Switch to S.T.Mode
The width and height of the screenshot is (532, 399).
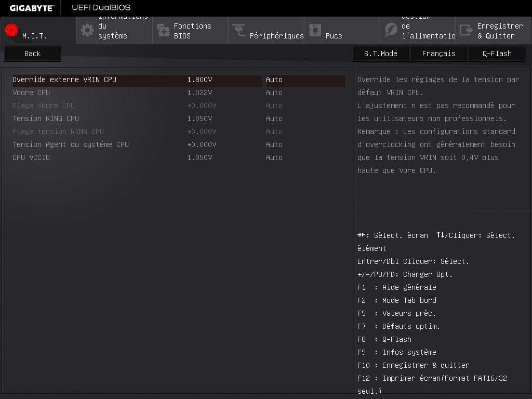pyautogui.click(x=381, y=54)
